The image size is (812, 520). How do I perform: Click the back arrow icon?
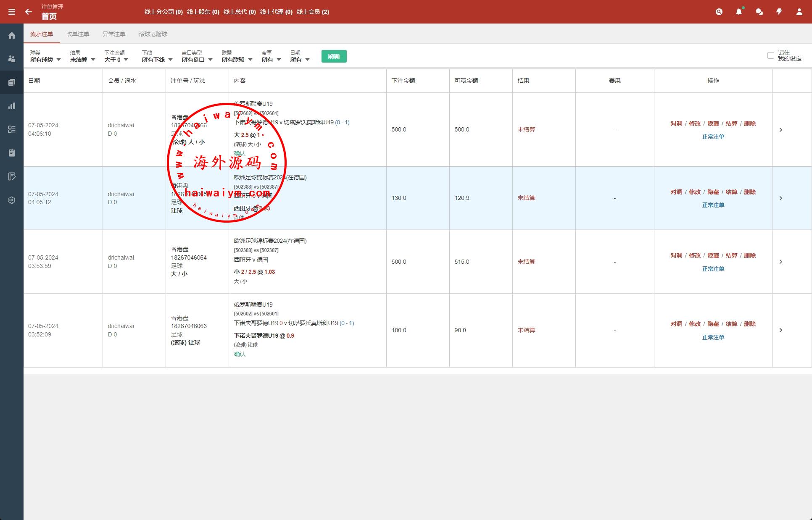tap(29, 12)
